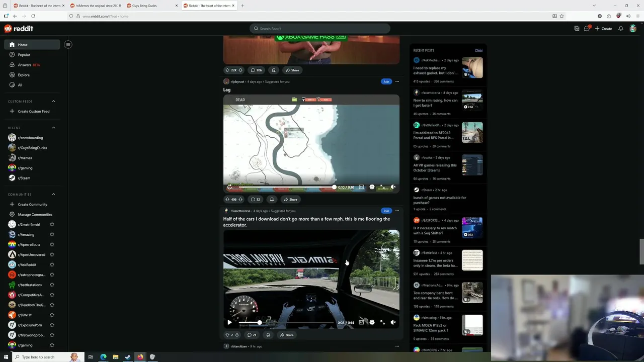Downvote the "Lag" post
The width and height of the screenshot is (644, 362).
[240, 199]
